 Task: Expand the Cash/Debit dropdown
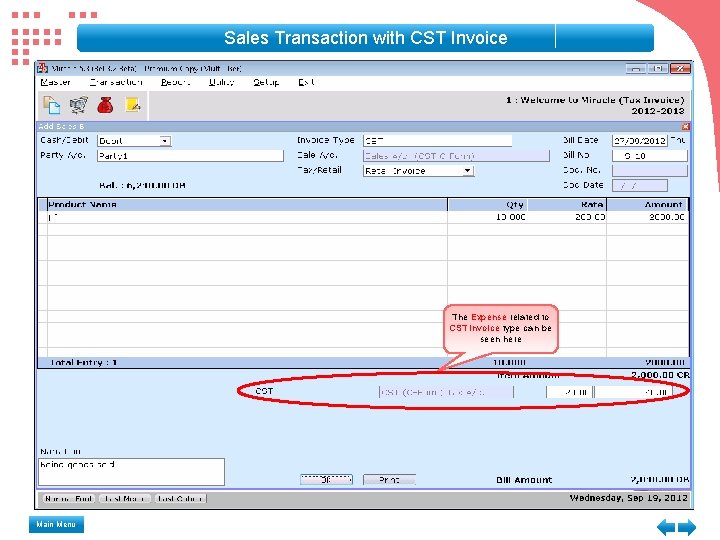(x=165, y=141)
